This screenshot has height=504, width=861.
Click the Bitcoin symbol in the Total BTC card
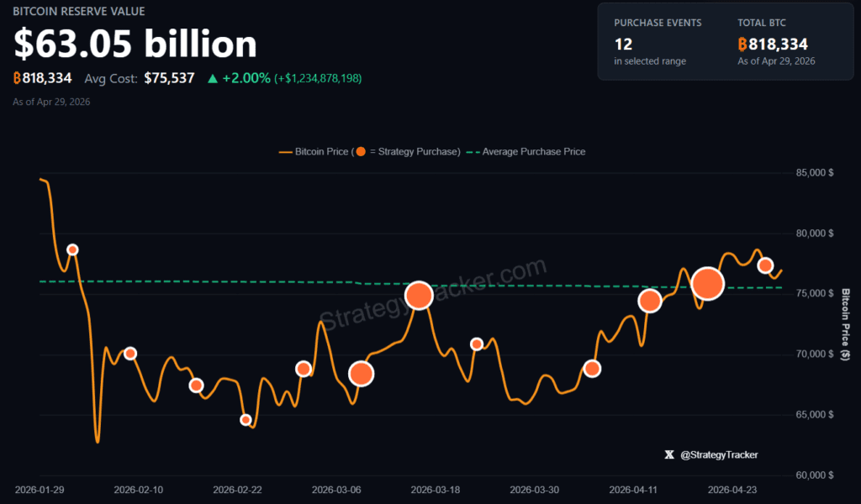[742, 45]
